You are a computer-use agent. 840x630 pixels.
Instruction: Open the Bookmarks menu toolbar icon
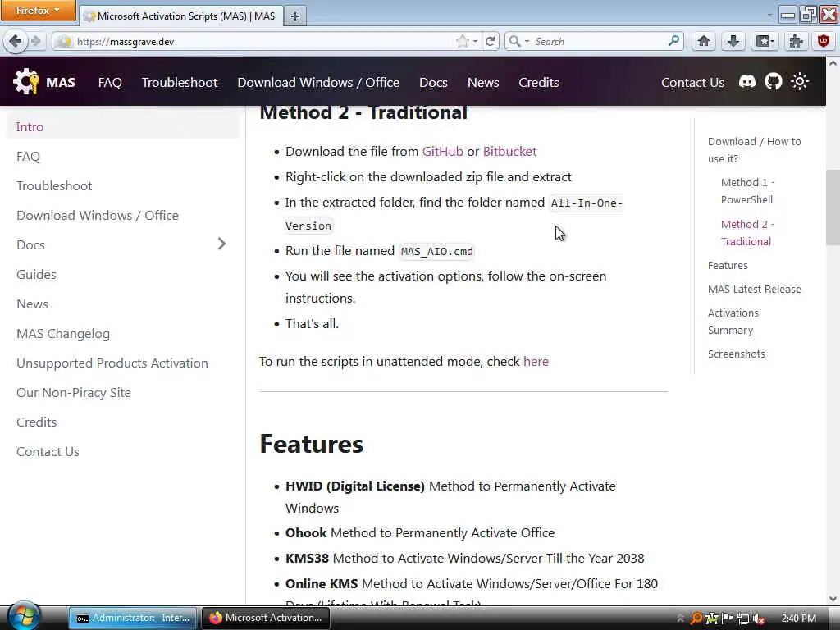click(764, 41)
